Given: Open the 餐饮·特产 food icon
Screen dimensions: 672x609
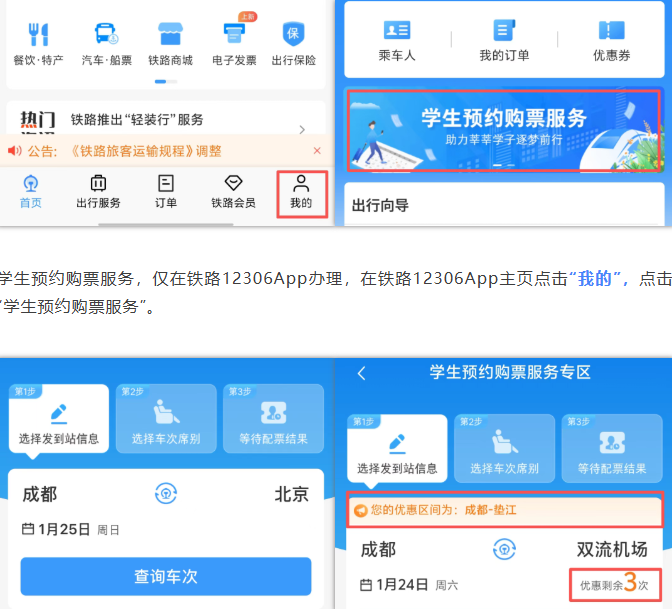Looking at the screenshot, I should 39,34.
